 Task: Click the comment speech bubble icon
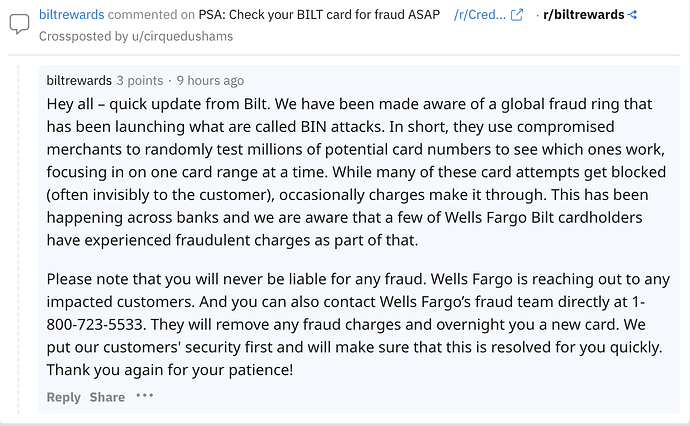(19, 24)
